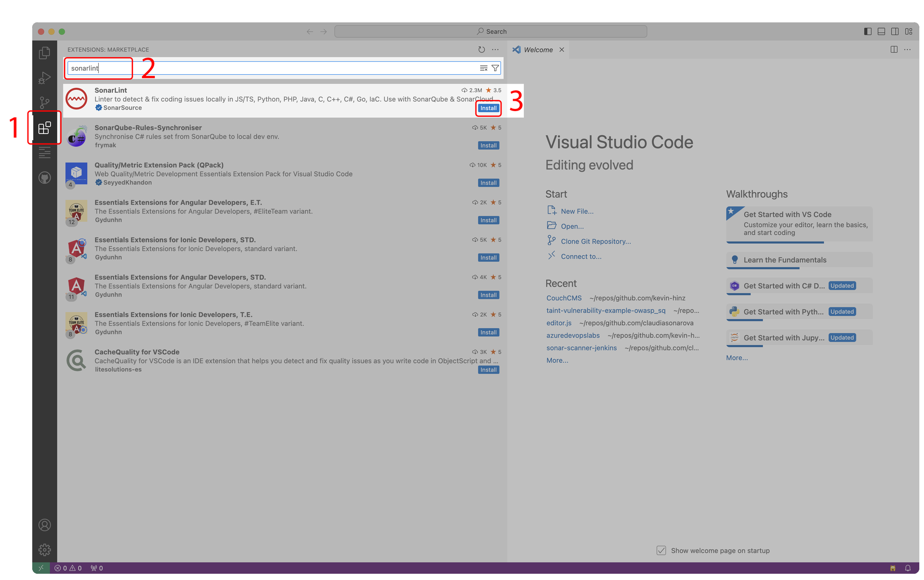Open the Extensions view icon

click(45, 128)
